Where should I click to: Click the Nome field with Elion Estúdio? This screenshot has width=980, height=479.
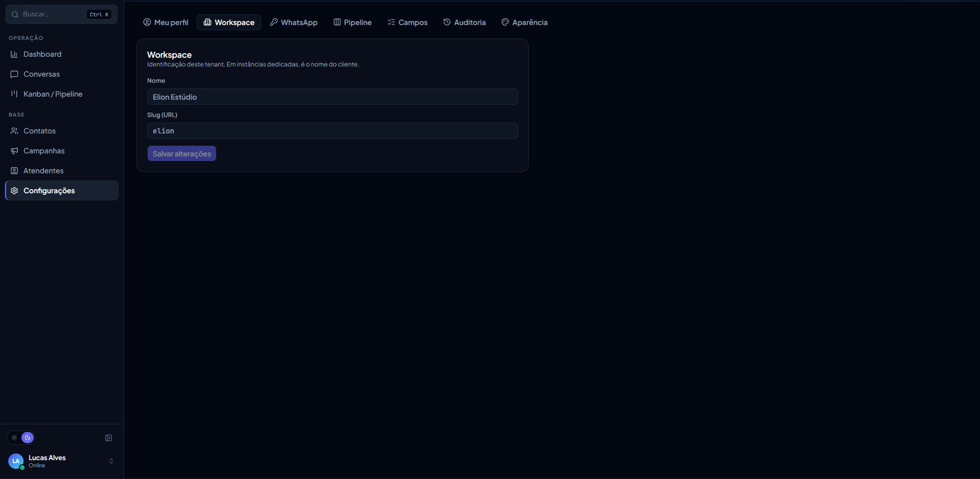tap(333, 97)
